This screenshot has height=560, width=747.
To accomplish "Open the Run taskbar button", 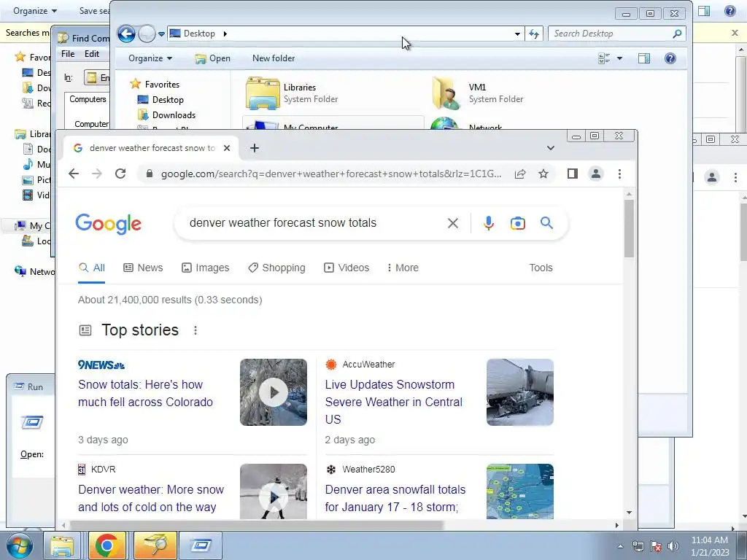I will [201, 545].
